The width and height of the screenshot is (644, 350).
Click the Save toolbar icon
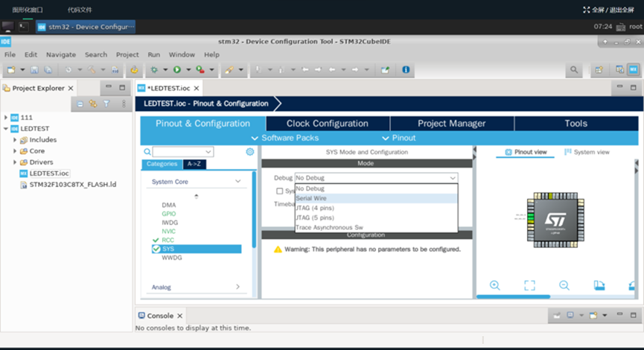(34, 70)
